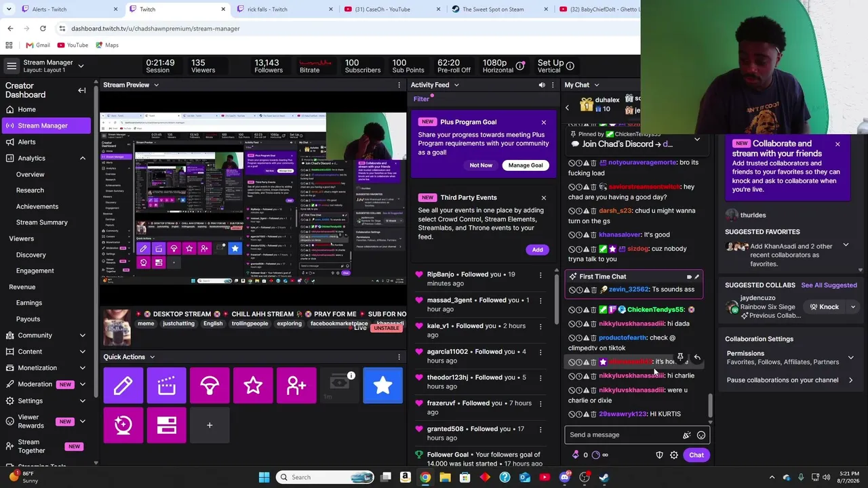Reply to the highlighted chat message
This screenshot has width=868, height=488.
(x=697, y=357)
